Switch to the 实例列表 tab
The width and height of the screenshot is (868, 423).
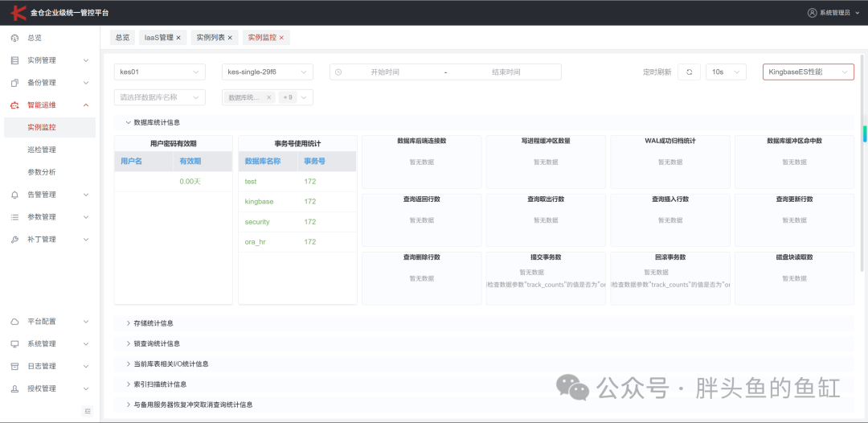coord(211,38)
